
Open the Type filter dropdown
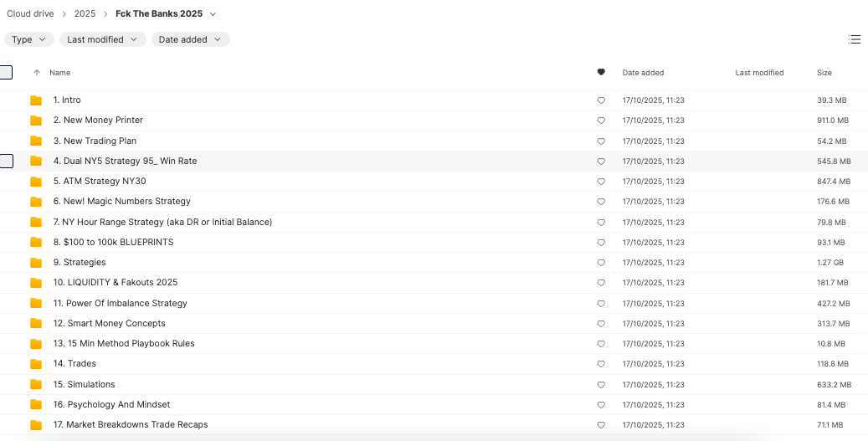click(x=29, y=39)
